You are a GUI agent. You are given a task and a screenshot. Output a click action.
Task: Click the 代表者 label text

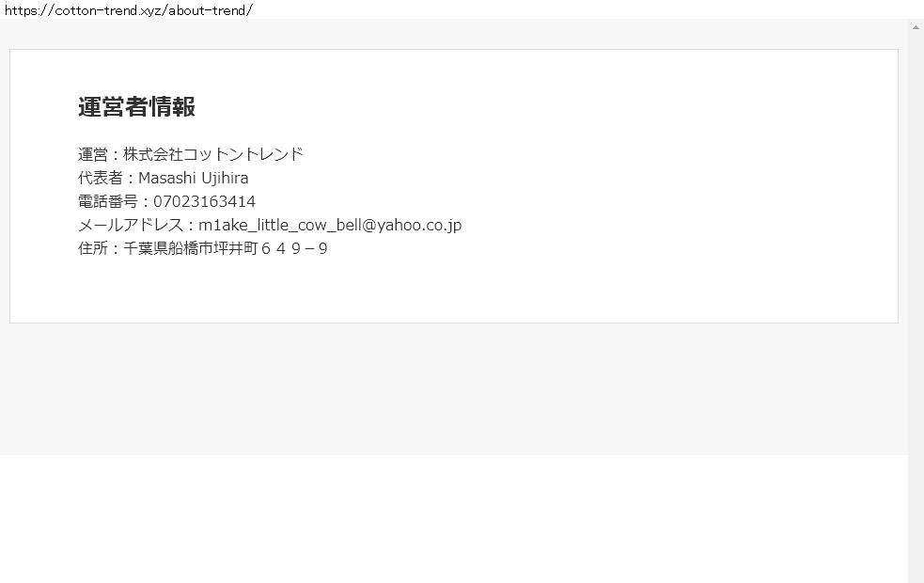pyautogui.click(x=101, y=178)
